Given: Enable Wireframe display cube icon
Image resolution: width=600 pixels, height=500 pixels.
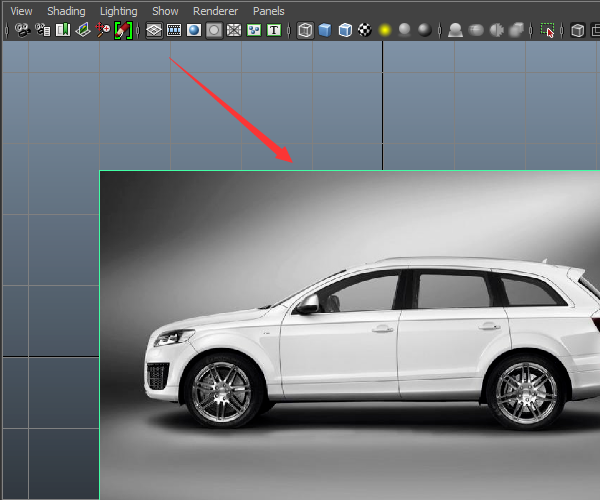Looking at the screenshot, I should point(305,31).
